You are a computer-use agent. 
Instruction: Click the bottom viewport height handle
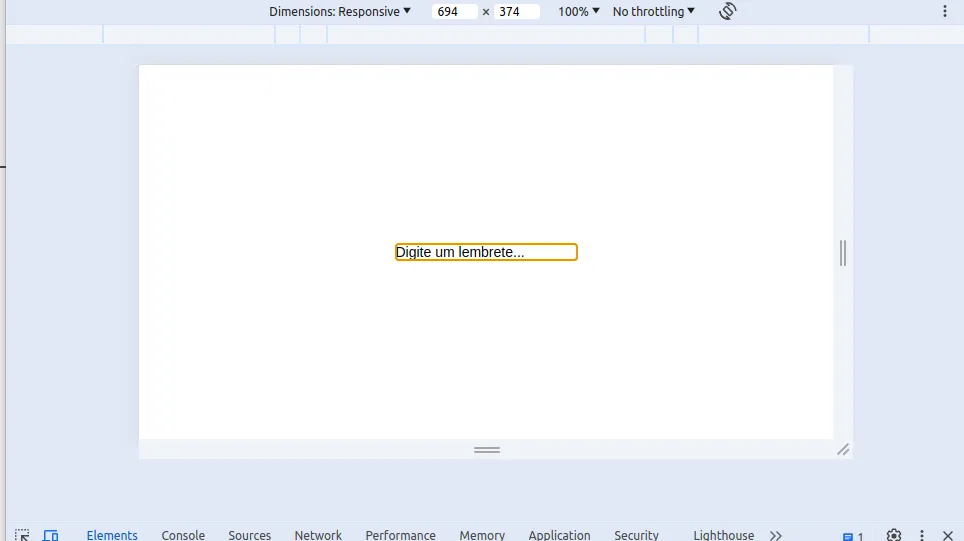click(487, 449)
